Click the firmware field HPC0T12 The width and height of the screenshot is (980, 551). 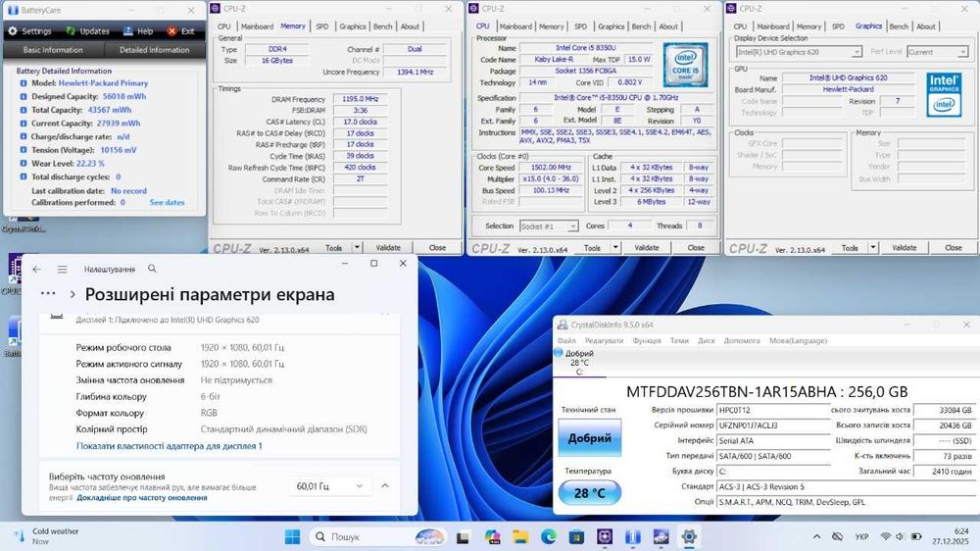point(773,410)
